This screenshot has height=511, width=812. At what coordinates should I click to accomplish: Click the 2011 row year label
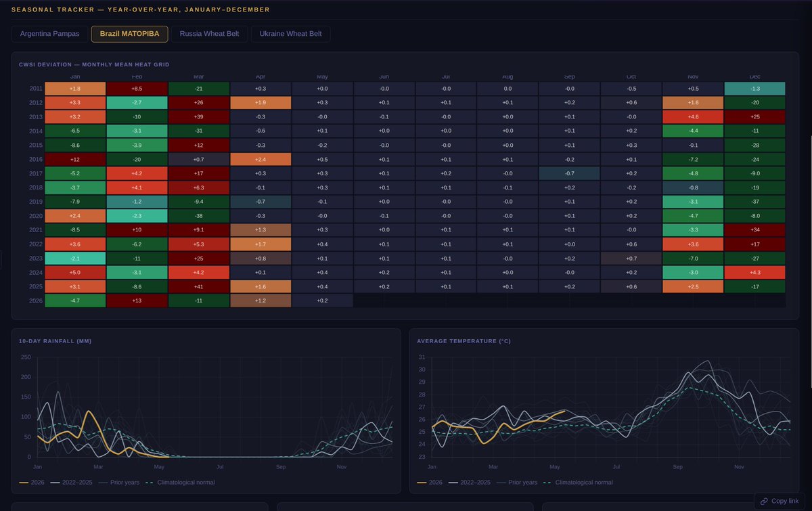click(x=35, y=89)
